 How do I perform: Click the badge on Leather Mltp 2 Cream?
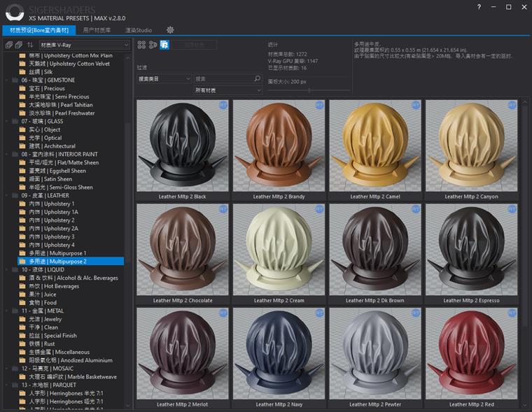(319, 209)
